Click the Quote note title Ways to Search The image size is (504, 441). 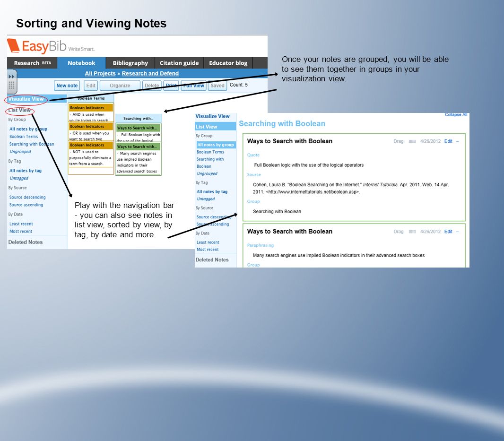point(290,141)
